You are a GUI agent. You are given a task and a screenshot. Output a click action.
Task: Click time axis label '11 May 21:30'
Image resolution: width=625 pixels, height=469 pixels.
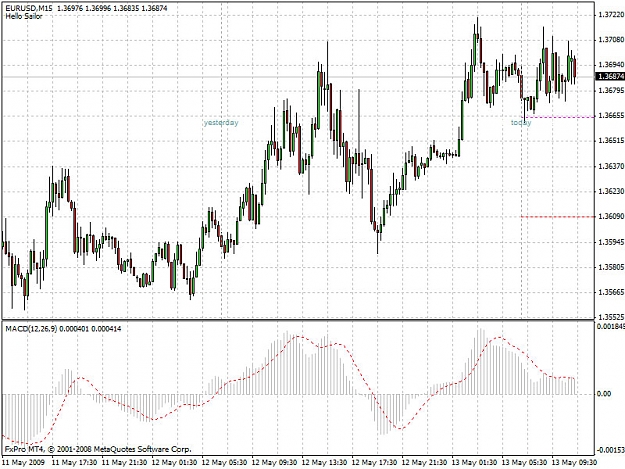click(124, 463)
